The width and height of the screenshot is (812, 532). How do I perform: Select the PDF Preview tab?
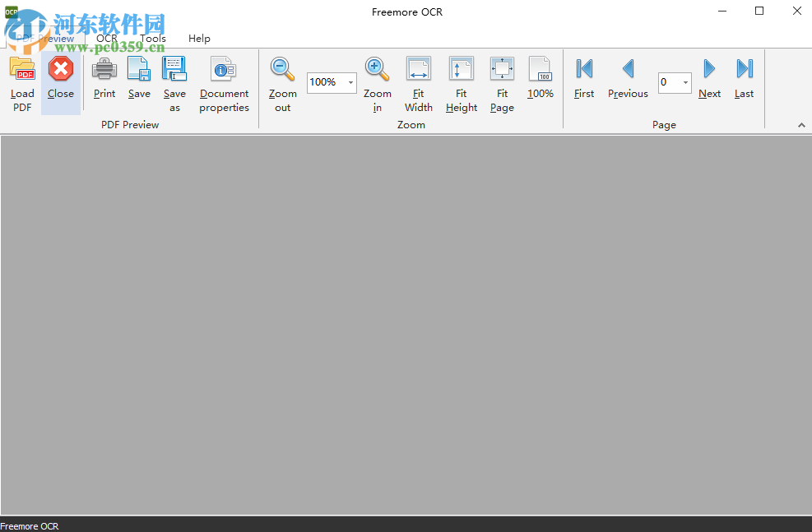pyautogui.click(x=45, y=39)
